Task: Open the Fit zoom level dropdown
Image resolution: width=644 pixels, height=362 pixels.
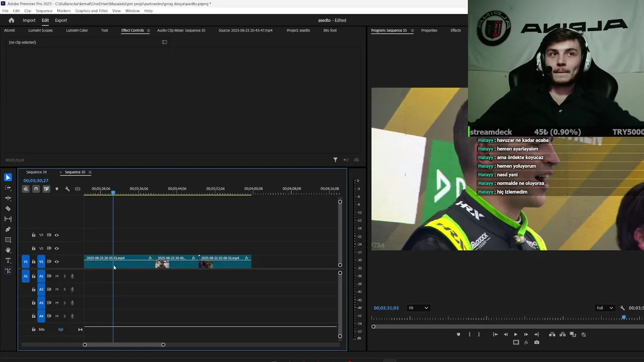Action: (x=418, y=308)
